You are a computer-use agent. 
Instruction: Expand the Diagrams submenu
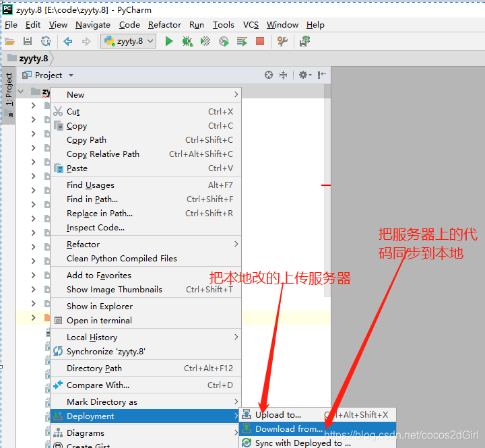click(x=145, y=433)
